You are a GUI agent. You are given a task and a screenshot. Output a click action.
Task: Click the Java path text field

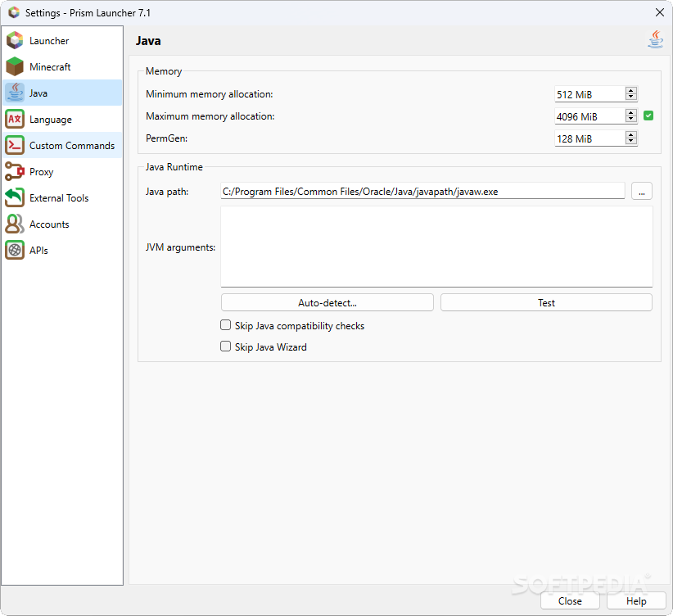click(x=422, y=191)
